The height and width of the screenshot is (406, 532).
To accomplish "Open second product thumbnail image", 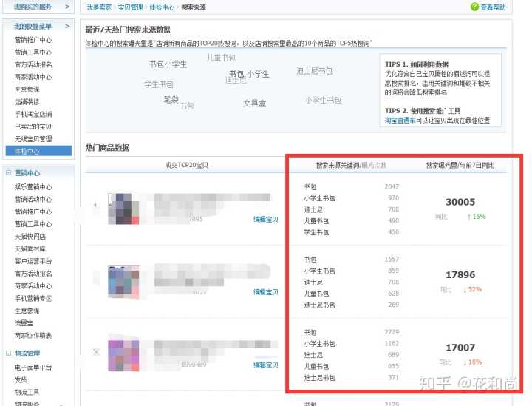I will (123, 282).
